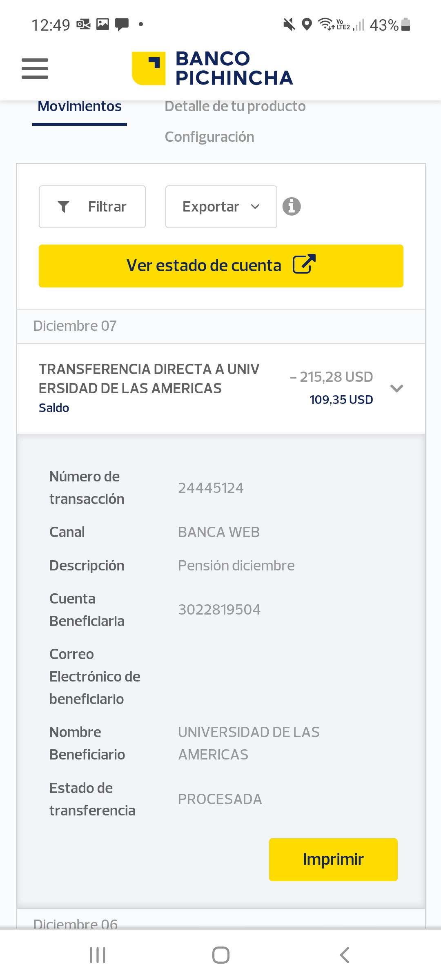Click the Filtrar button
This screenshot has height=980, width=441.
92,207
